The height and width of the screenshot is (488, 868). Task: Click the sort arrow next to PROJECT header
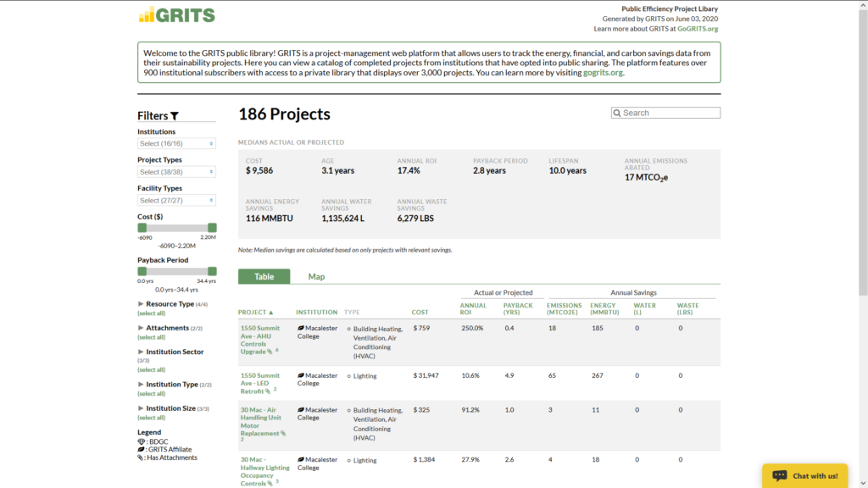pos(271,313)
